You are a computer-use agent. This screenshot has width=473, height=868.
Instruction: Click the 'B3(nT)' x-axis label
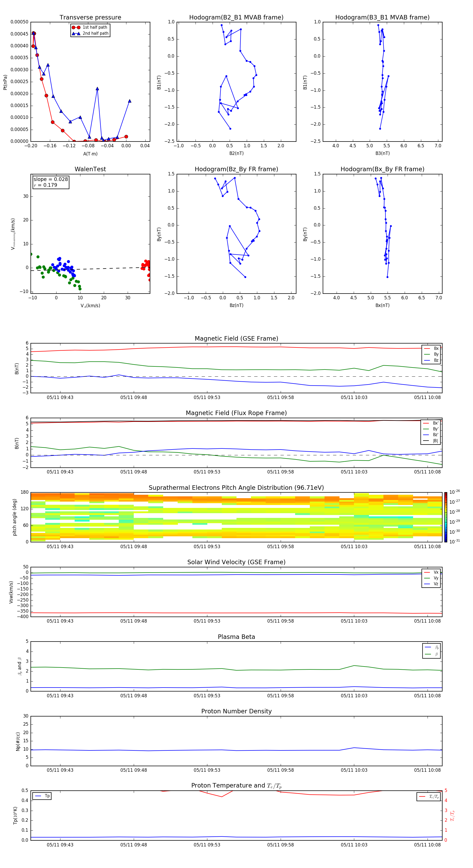(382, 153)
